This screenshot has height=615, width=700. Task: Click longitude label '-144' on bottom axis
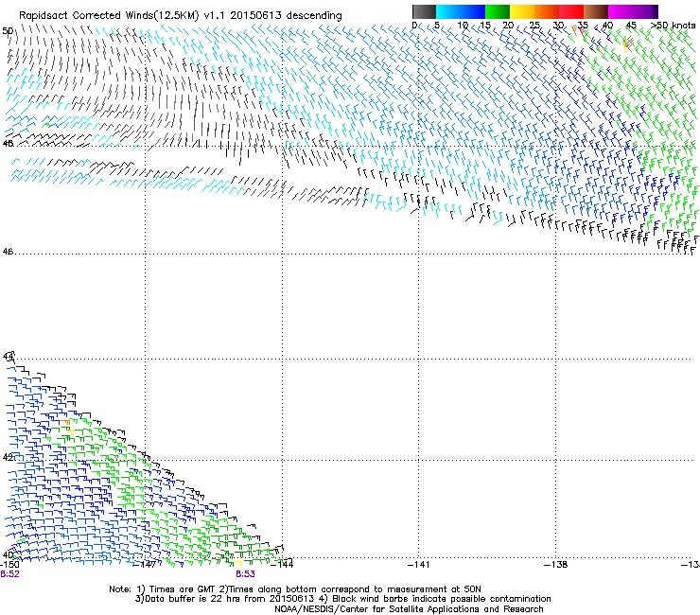(282, 565)
